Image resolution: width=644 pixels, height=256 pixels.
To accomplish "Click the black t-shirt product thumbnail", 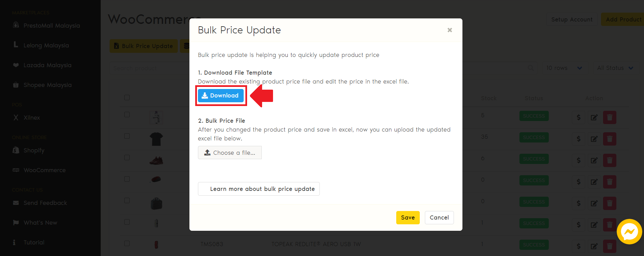I will click(156, 139).
